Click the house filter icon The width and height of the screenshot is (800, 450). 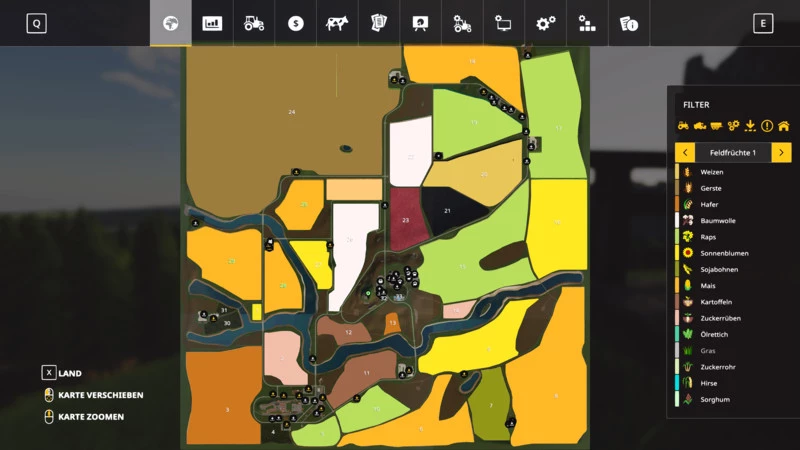click(x=783, y=126)
